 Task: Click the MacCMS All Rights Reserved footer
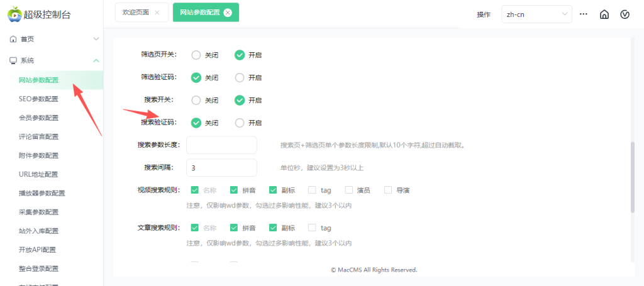pos(374,270)
